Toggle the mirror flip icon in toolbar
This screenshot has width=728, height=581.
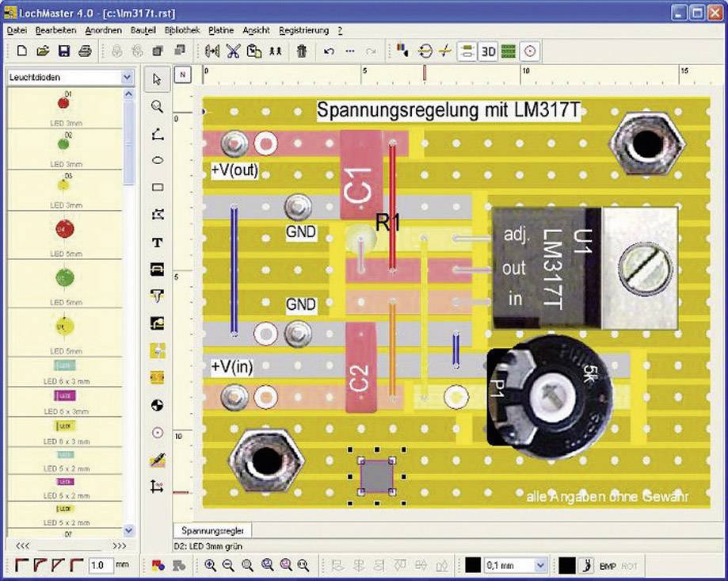click(x=212, y=51)
